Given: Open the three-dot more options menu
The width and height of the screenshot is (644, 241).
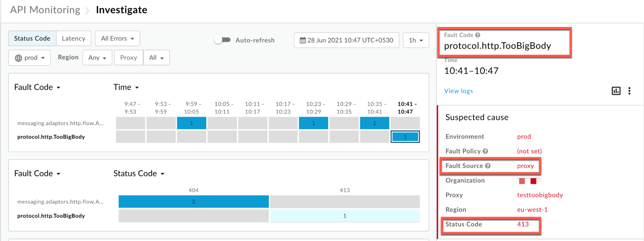Looking at the screenshot, I should 629,91.
